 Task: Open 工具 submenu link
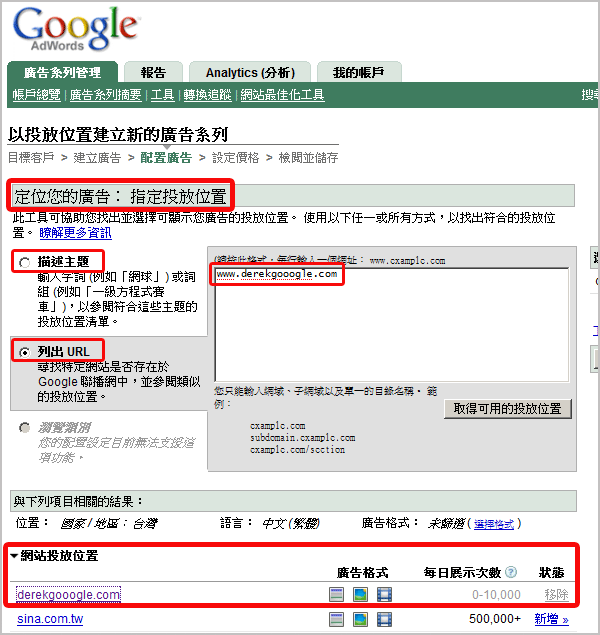[x=162, y=95]
